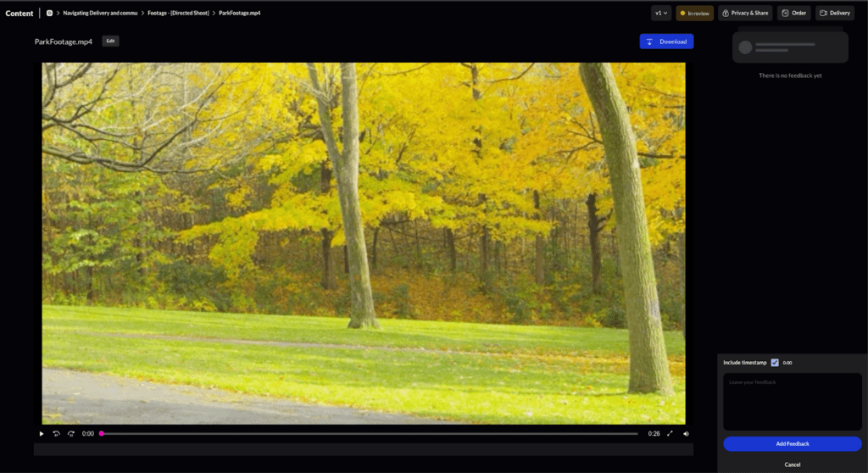Viewport: 868px width, 473px height.
Task: Click Edit next to ParkFootage.mp4 title
Action: pyautogui.click(x=110, y=41)
